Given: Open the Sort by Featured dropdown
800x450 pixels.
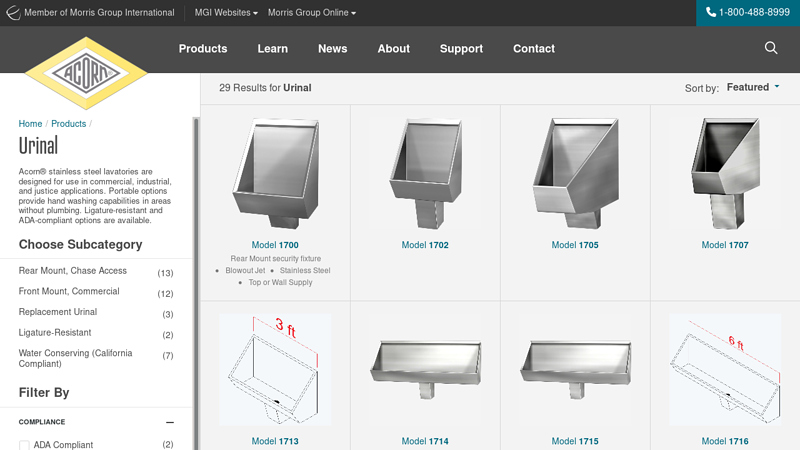Looking at the screenshot, I should [753, 88].
